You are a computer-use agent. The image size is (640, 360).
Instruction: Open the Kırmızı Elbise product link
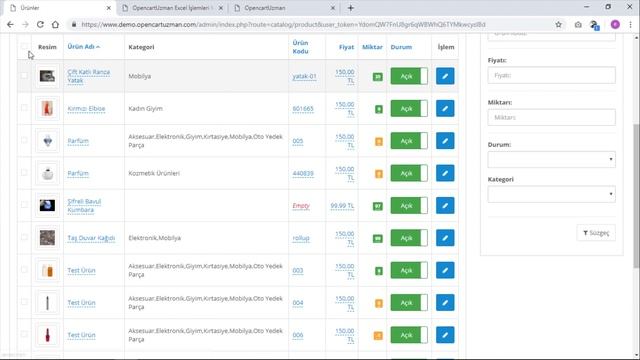point(86,109)
